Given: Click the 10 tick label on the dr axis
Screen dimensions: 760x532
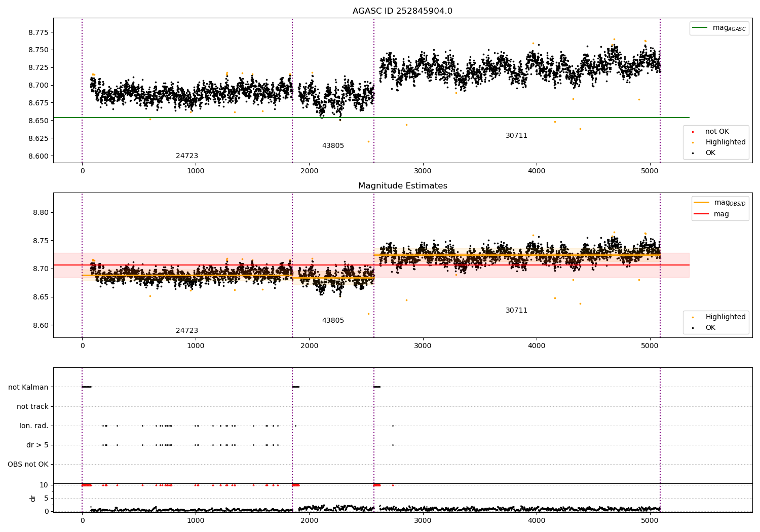Looking at the screenshot, I should coord(44,485).
